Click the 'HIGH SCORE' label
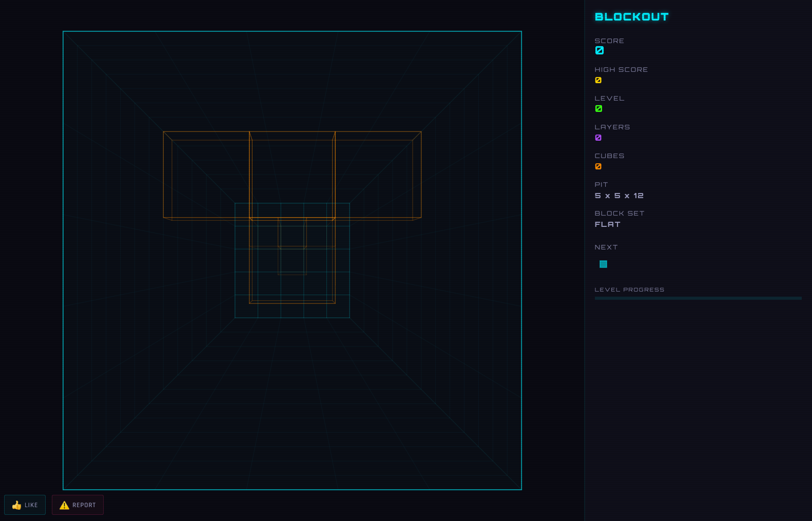This screenshot has width=812, height=521. pyautogui.click(x=621, y=69)
